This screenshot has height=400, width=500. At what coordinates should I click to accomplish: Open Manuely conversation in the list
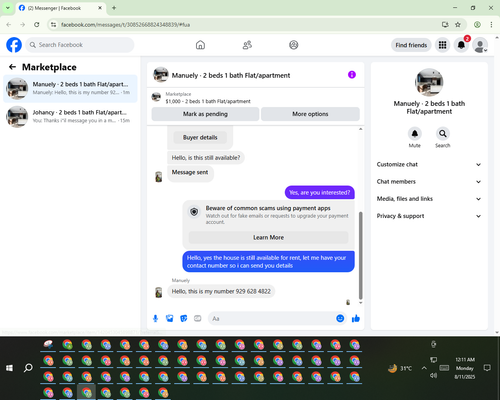70,89
